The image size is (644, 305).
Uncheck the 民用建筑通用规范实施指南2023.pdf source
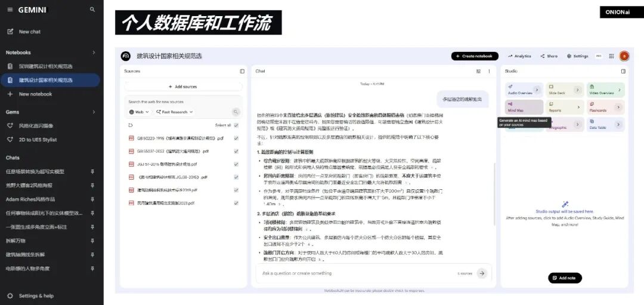[x=236, y=203]
